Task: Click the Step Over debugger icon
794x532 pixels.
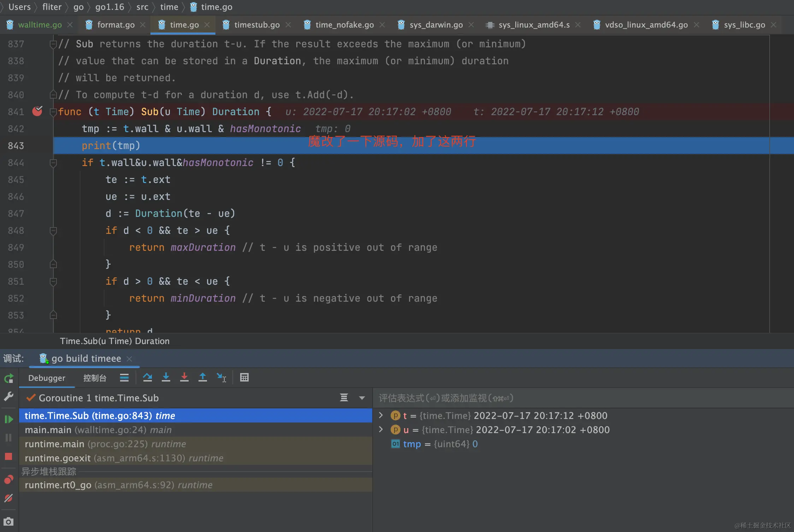Action: (x=147, y=378)
